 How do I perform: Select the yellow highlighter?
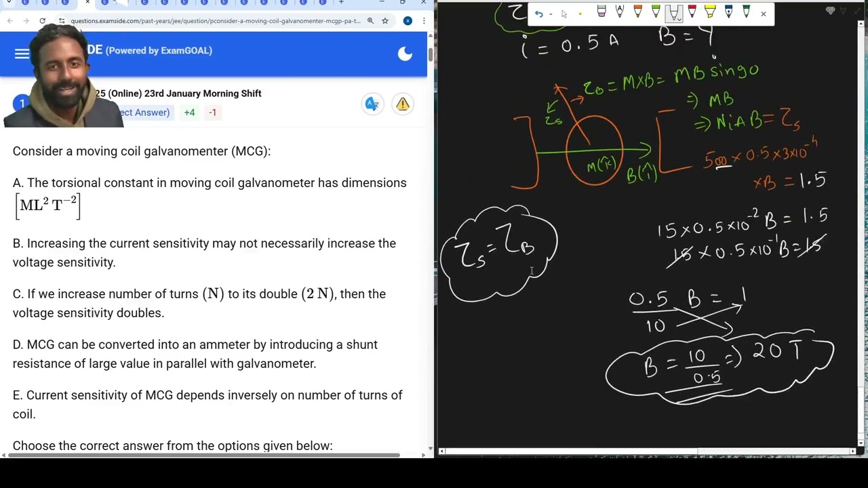tap(710, 12)
